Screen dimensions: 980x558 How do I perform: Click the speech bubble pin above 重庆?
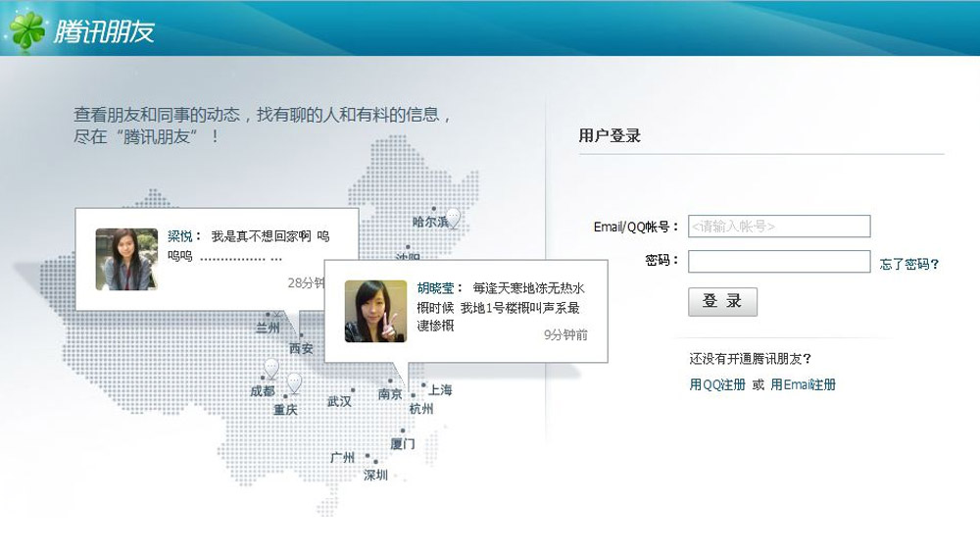pyautogui.click(x=294, y=382)
